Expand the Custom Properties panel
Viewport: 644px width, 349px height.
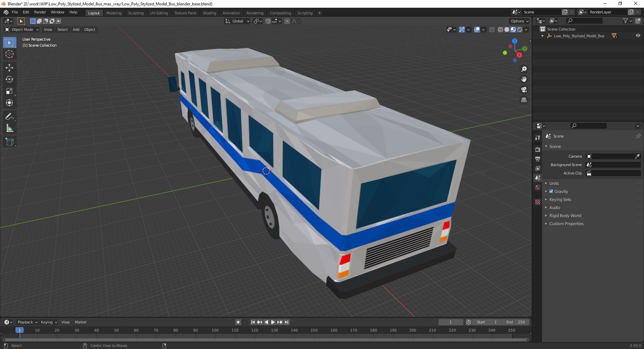pyautogui.click(x=566, y=223)
